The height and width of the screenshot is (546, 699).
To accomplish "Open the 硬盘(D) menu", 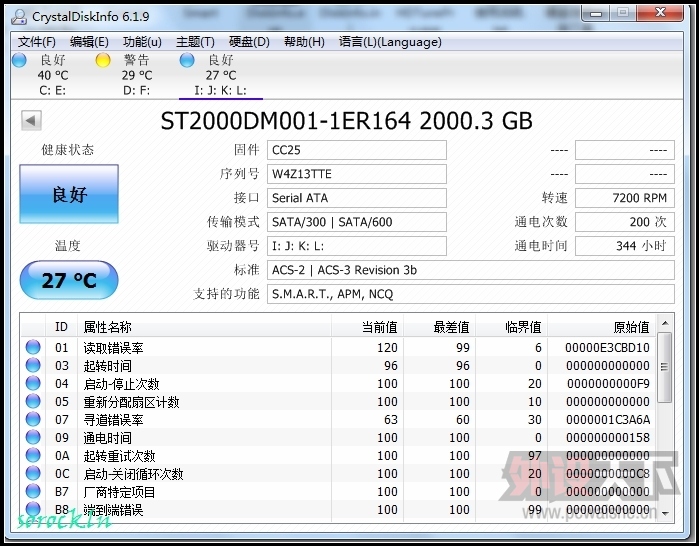I will [249, 42].
